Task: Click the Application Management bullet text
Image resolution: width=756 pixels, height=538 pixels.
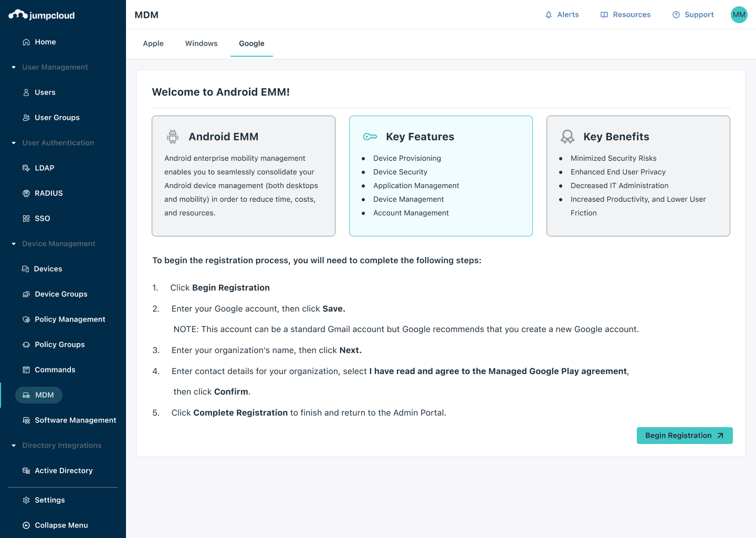Action: [416, 185]
